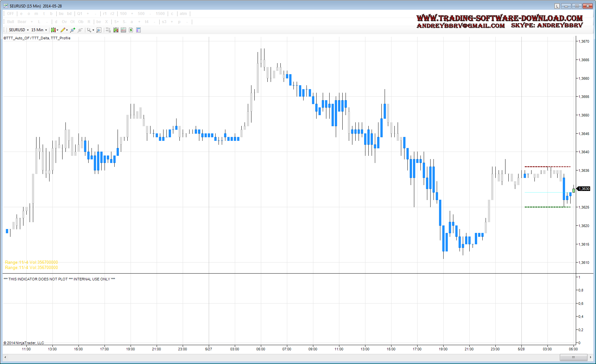Select the pencil drawing tools icon
This screenshot has height=364, width=596.
click(63, 30)
